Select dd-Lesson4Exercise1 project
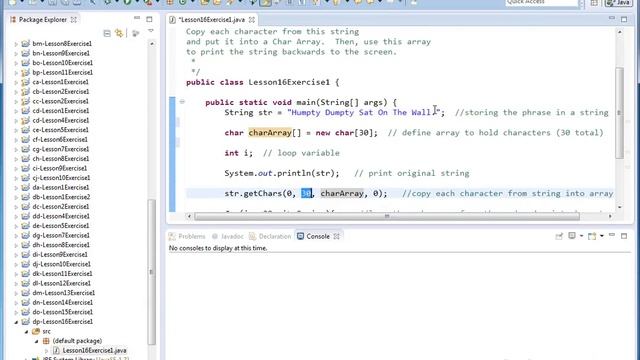This screenshot has width=640, height=360. [x=60, y=216]
